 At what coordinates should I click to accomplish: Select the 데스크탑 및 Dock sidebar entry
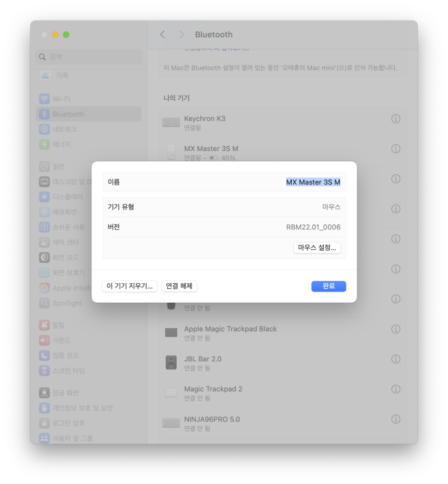tap(64, 182)
